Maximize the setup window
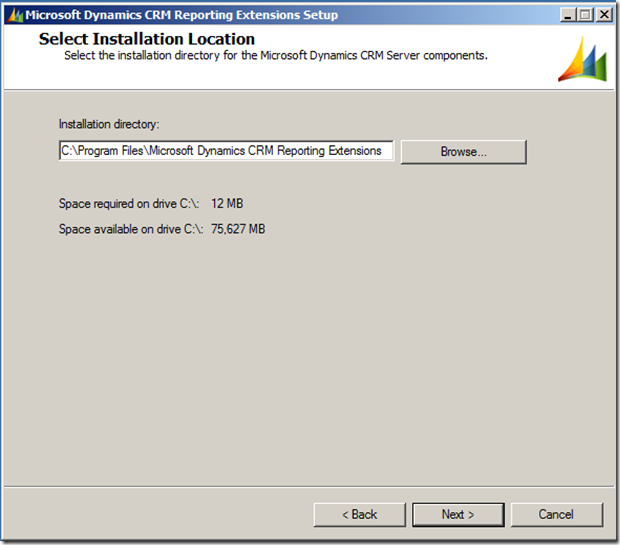Viewport: 620px width, 545px height. click(585, 15)
